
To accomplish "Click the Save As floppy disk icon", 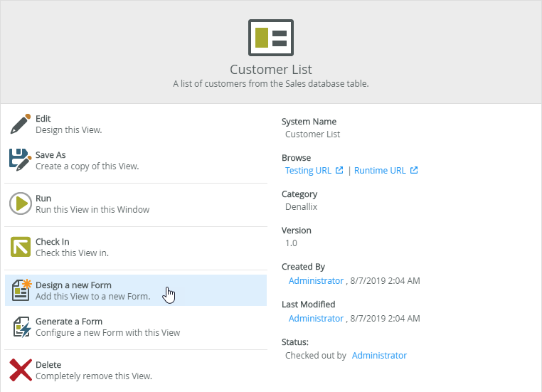I will pos(20,160).
